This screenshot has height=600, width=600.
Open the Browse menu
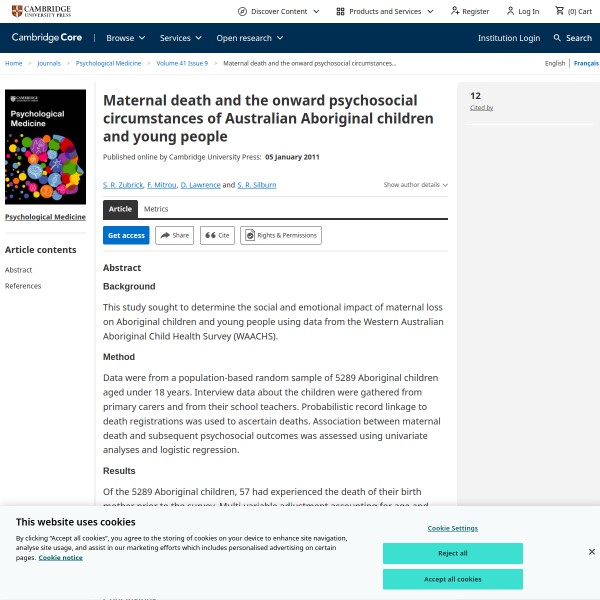tap(126, 38)
